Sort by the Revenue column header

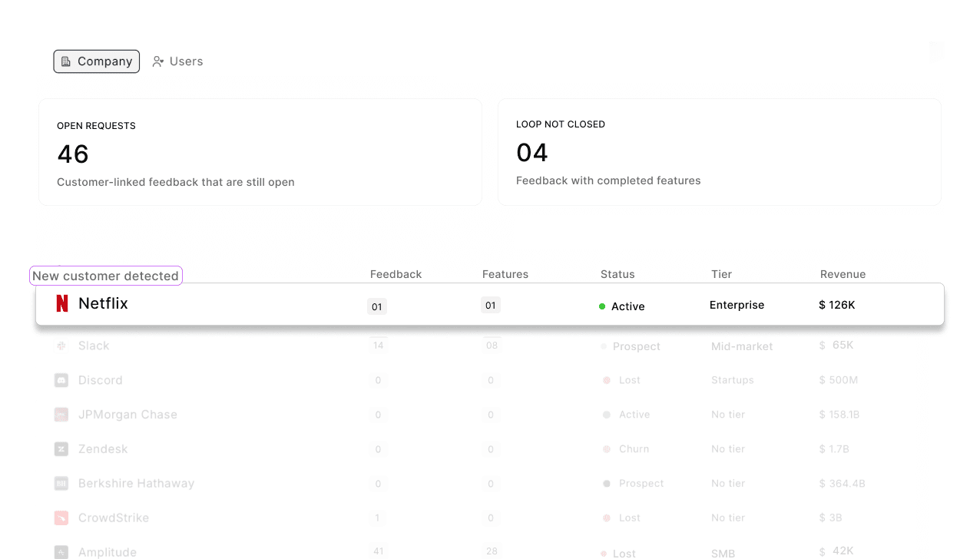(x=843, y=274)
